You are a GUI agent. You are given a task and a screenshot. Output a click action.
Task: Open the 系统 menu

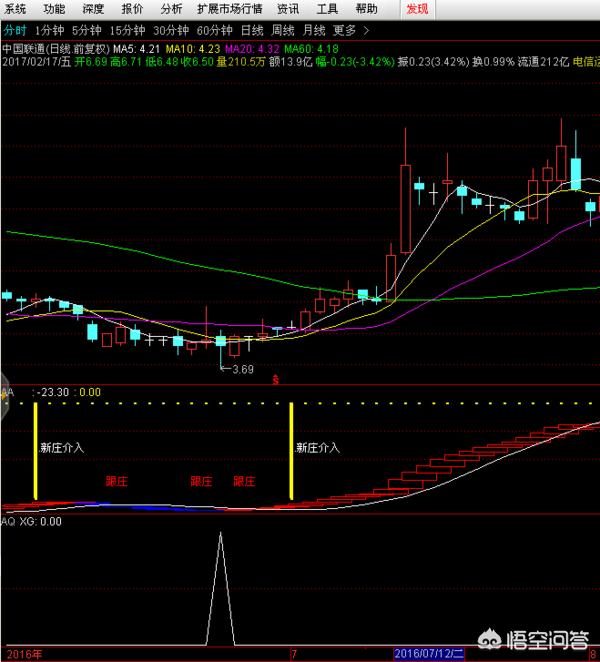tap(15, 9)
